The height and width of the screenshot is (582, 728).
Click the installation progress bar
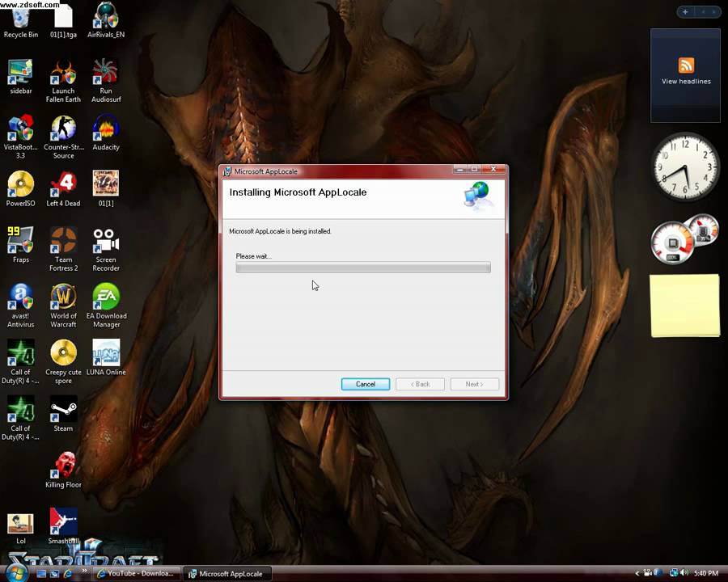point(363,268)
